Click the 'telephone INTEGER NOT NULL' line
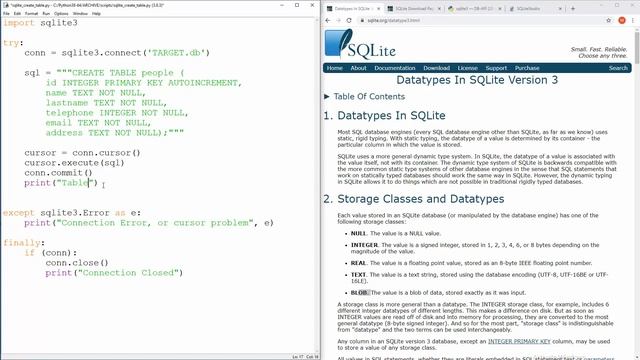 (x=117, y=113)
